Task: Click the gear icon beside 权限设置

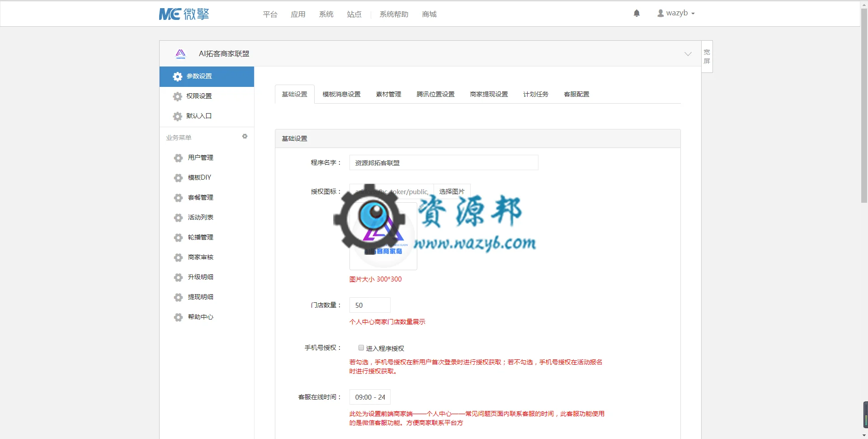Action: click(178, 96)
